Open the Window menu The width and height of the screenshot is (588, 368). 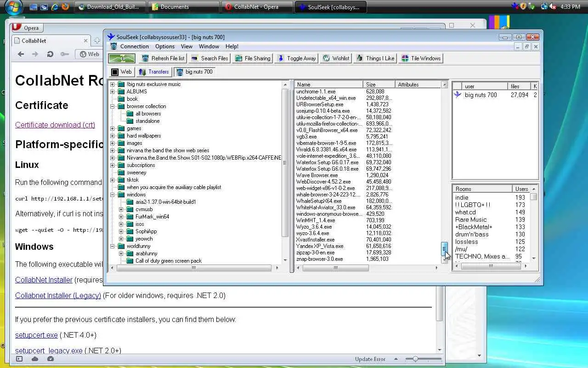point(209,46)
